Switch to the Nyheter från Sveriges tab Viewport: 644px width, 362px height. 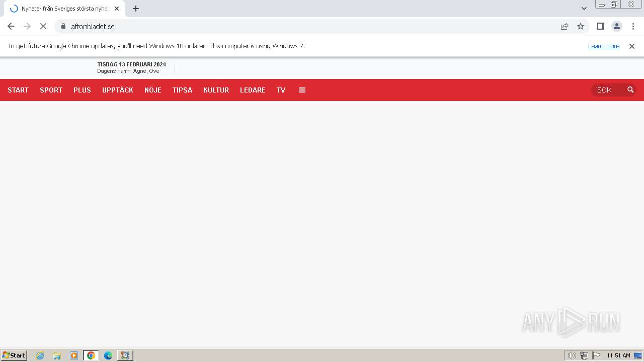(x=65, y=9)
